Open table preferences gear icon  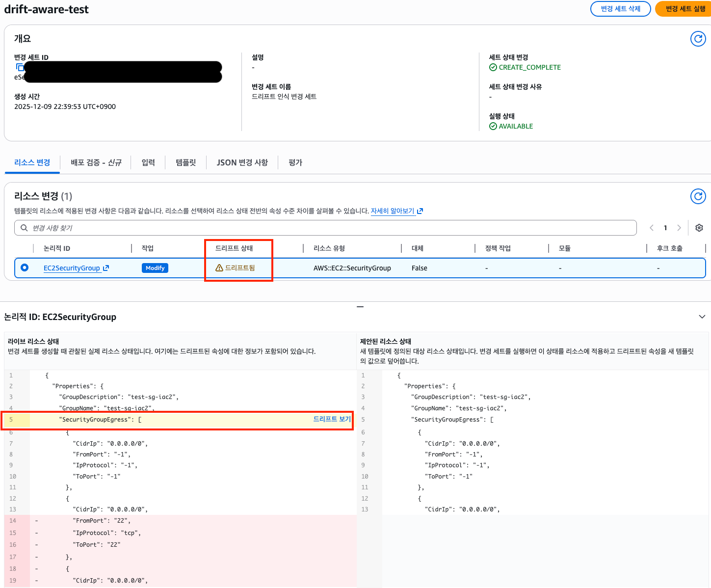699,228
